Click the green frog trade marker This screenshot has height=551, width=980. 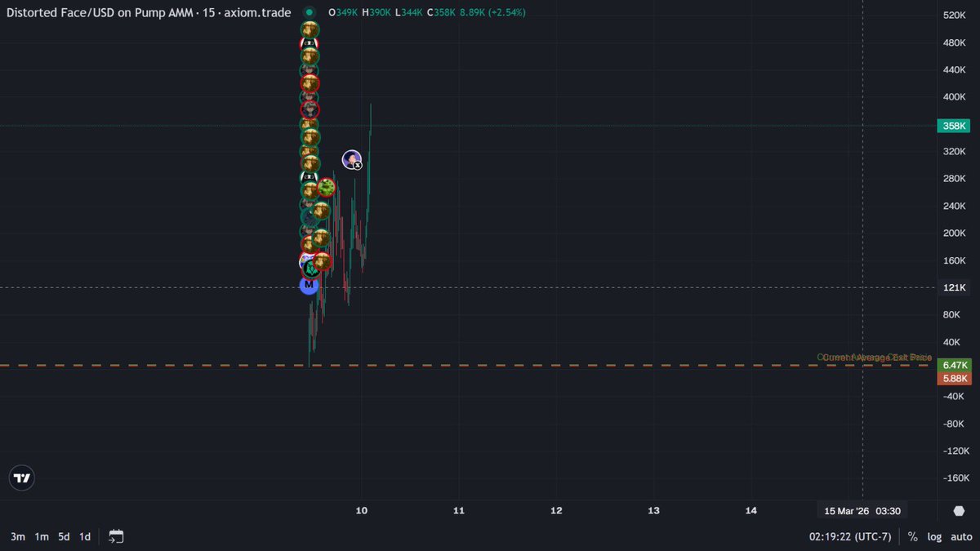point(326,188)
